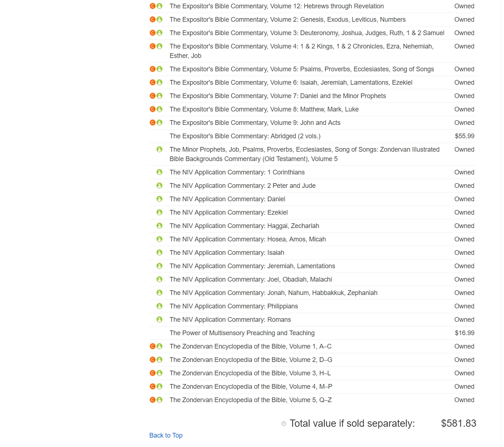Click the green icon beside NIV Application: Jeremiah, Lamentations
The width and height of the screenshot is (504, 447).
pos(159,266)
